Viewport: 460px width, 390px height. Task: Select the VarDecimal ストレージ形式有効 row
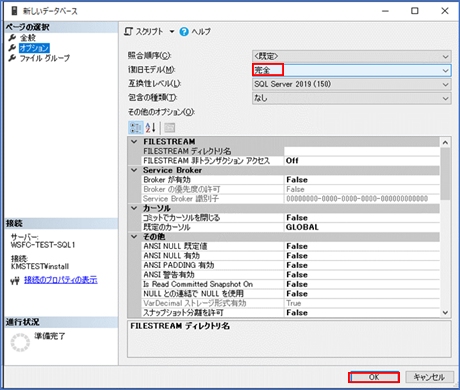tap(290, 303)
